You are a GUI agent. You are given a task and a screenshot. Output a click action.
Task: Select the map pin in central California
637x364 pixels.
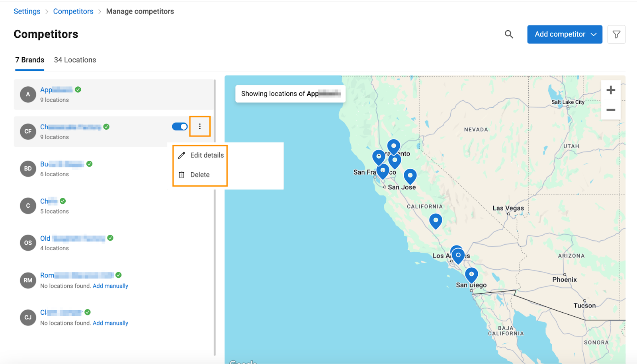coord(436,221)
